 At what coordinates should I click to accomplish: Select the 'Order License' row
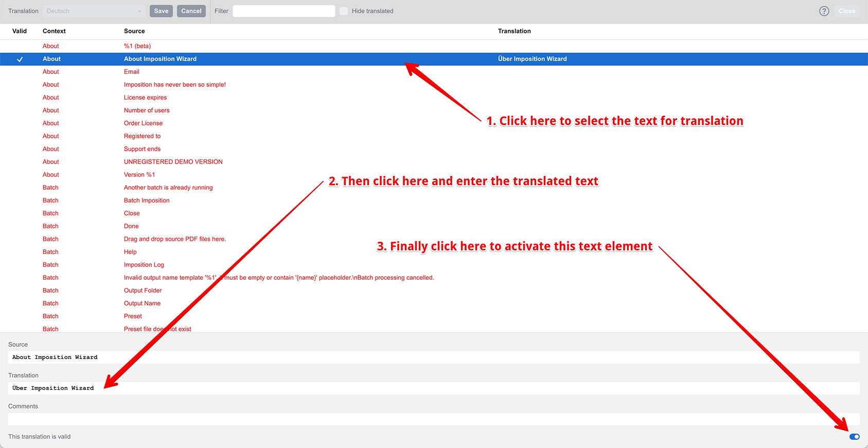pyautogui.click(x=434, y=123)
